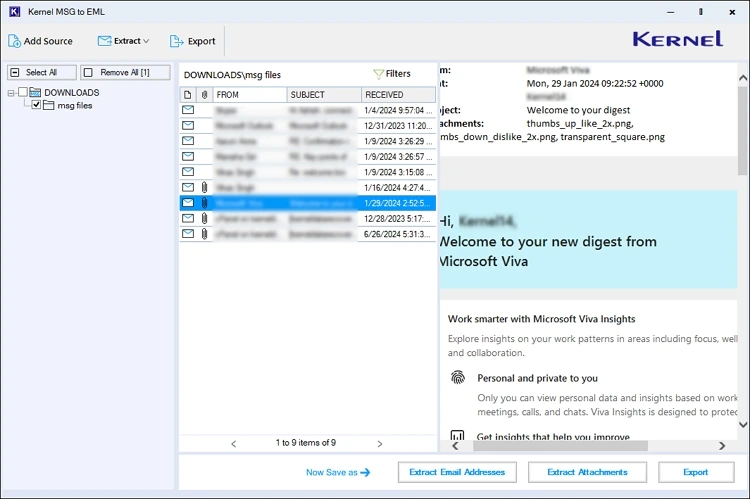This screenshot has width=750, height=499.
Task: Click paperclip icon on the 12/28/2023 email
Action: pyautogui.click(x=204, y=218)
